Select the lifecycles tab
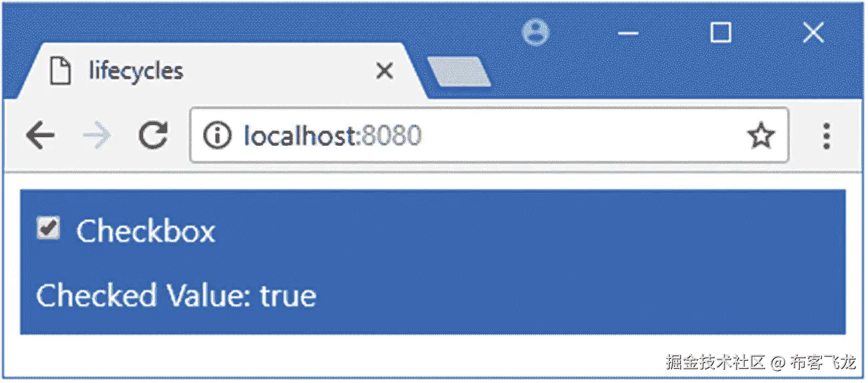The height and width of the screenshot is (383, 868). (x=214, y=71)
